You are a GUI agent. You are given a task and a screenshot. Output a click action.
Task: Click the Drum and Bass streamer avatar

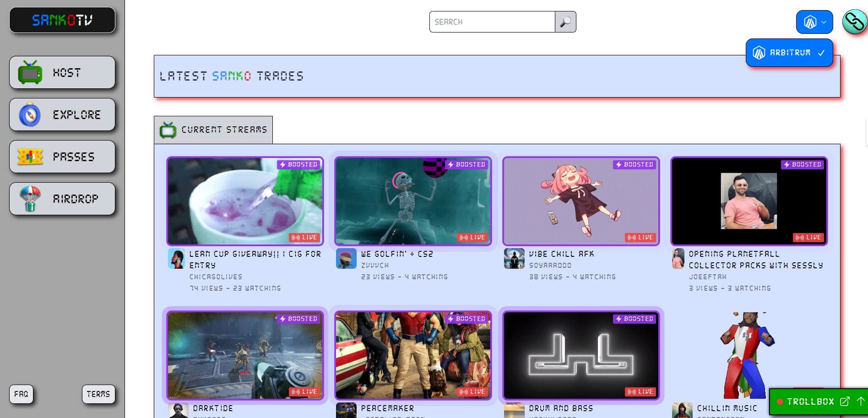(x=514, y=410)
